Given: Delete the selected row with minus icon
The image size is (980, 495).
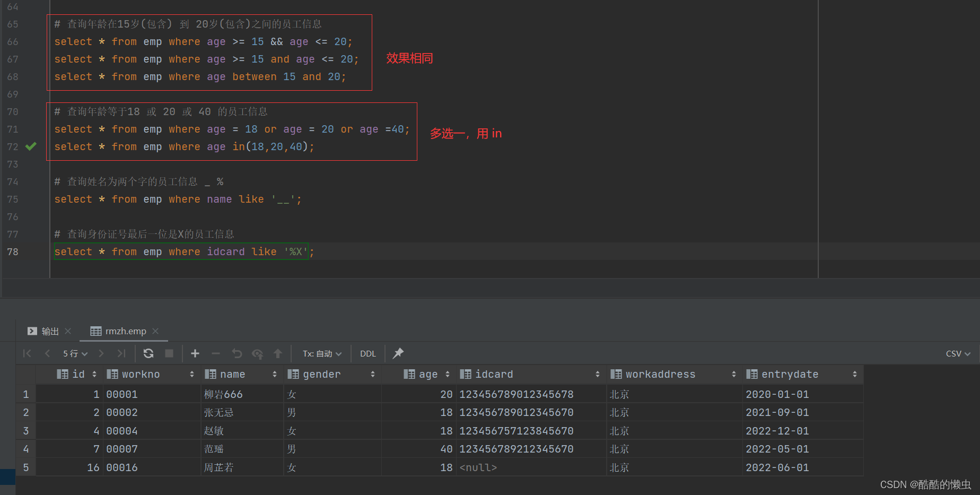Looking at the screenshot, I should (x=216, y=353).
